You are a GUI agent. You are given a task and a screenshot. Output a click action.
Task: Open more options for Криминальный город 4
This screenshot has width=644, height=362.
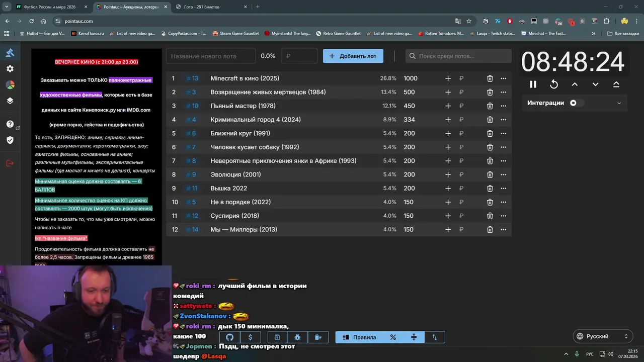(x=503, y=120)
